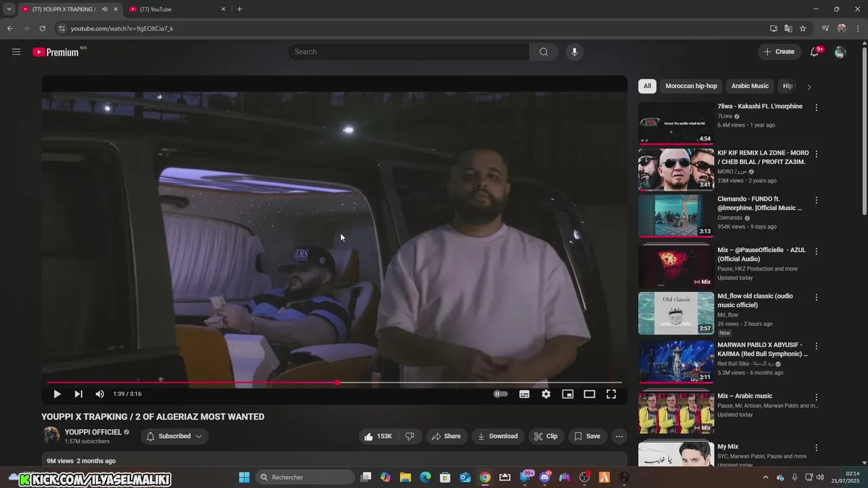This screenshot has width=868, height=488.
Task: Click into the Search input field
Action: [408, 52]
